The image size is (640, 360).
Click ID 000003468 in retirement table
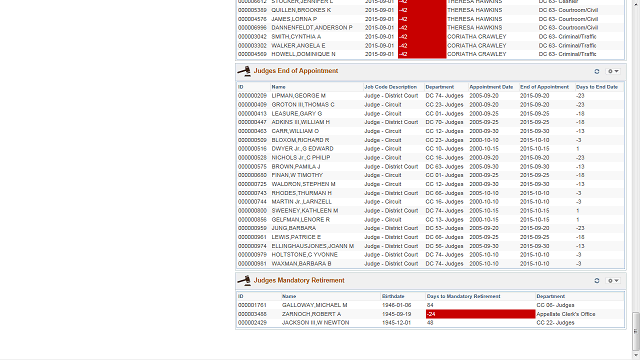pyautogui.click(x=252, y=314)
